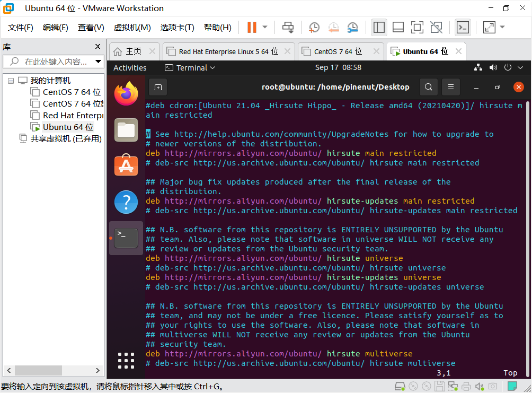Open the 编辑(E) menu

click(x=55, y=27)
